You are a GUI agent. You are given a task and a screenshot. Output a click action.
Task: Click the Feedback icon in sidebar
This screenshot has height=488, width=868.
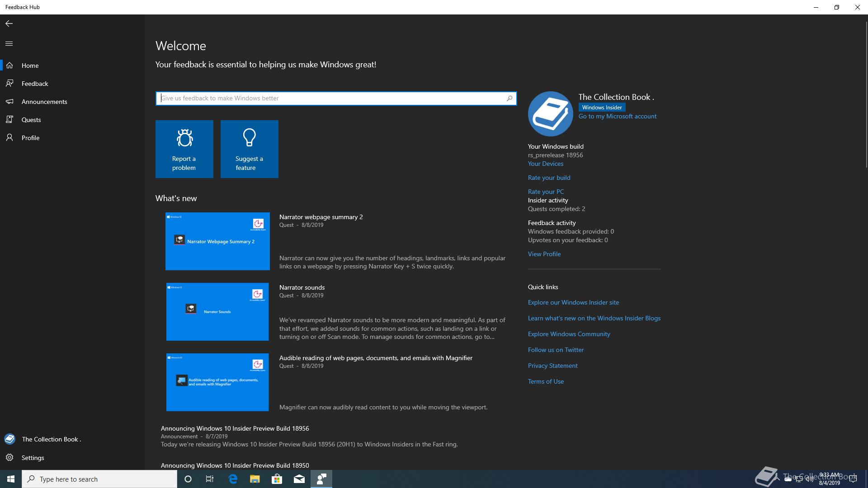(9, 84)
